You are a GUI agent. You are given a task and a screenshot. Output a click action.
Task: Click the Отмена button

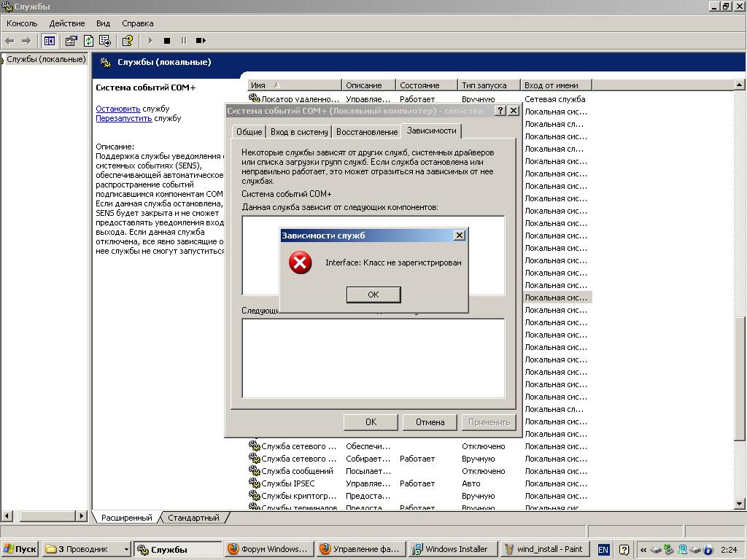(430, 421)
